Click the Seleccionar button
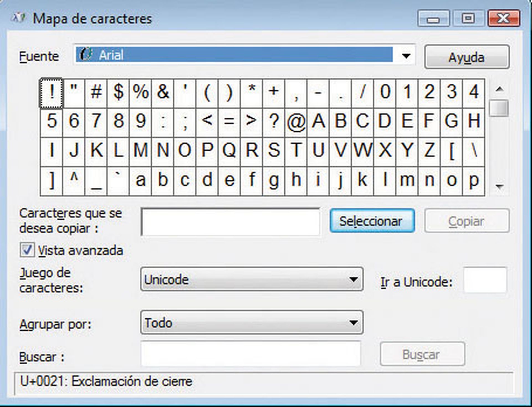This screenshot has width=532, height=407. tap(371, 220)
